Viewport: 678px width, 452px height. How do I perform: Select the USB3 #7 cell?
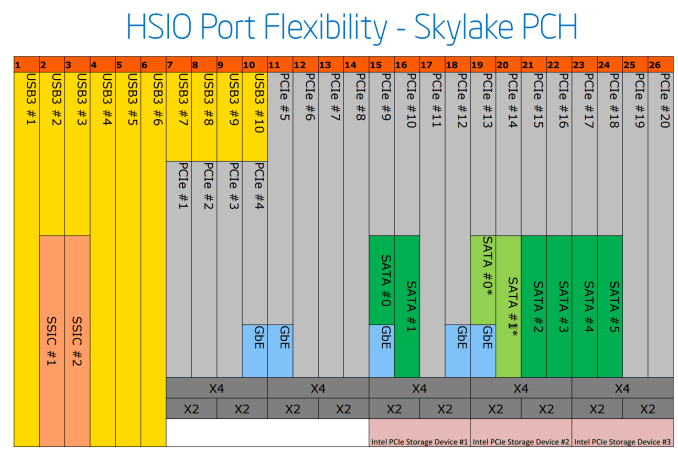pos(179,117)
